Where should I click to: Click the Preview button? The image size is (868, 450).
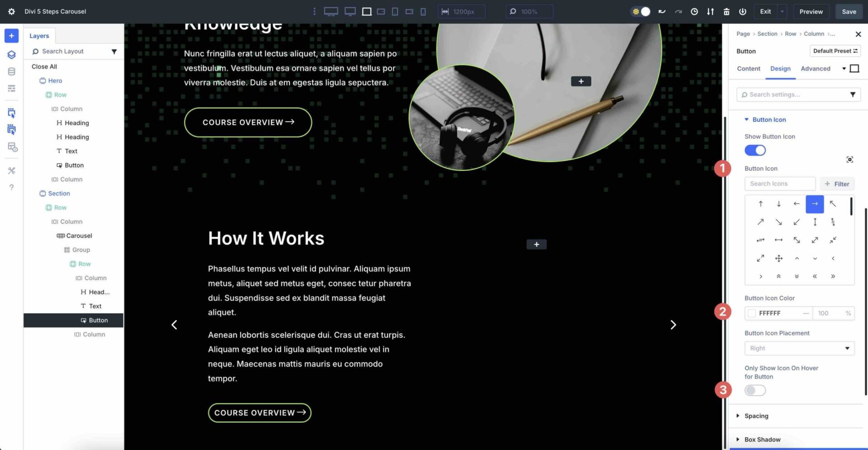pos(811,11)
